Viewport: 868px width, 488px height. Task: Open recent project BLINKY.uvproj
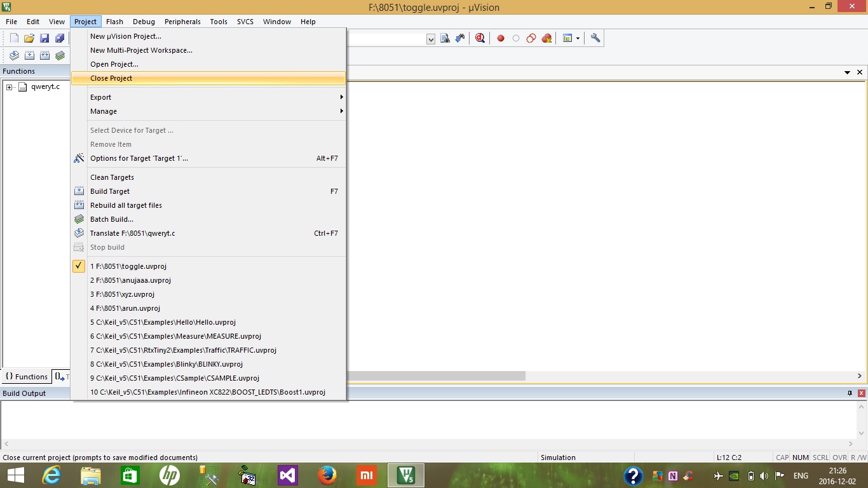point(166,364)
